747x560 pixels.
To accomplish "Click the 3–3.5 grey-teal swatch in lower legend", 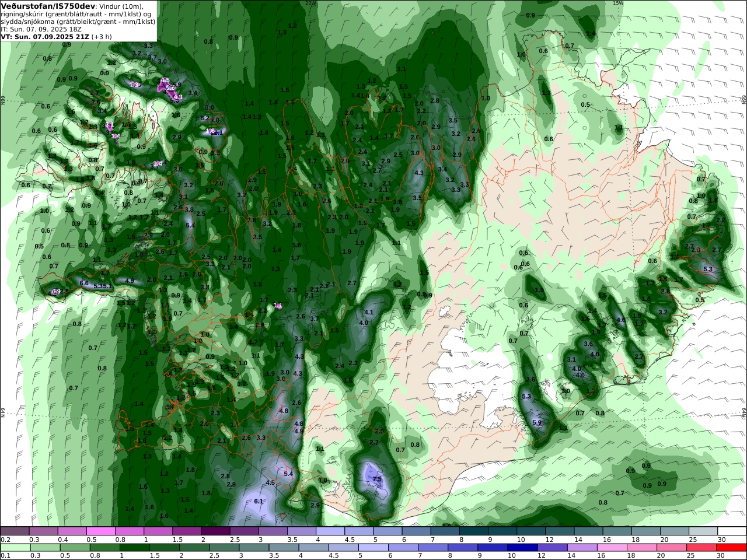I will (x=254, y=548).
